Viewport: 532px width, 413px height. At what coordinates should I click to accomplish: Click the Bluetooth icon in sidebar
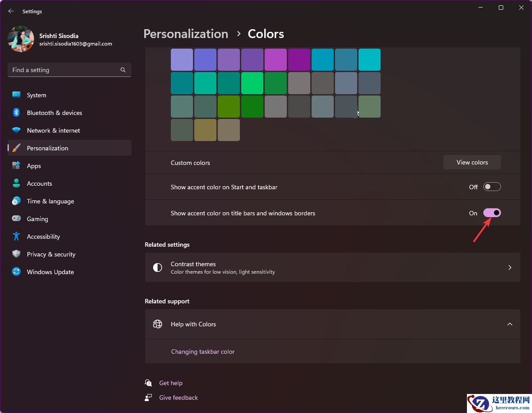coord(16,113)
